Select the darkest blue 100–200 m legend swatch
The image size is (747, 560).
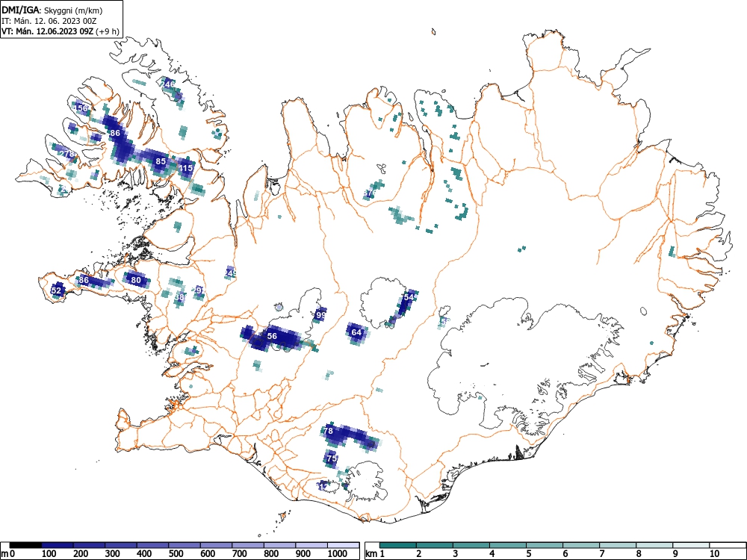coord(58,545)
